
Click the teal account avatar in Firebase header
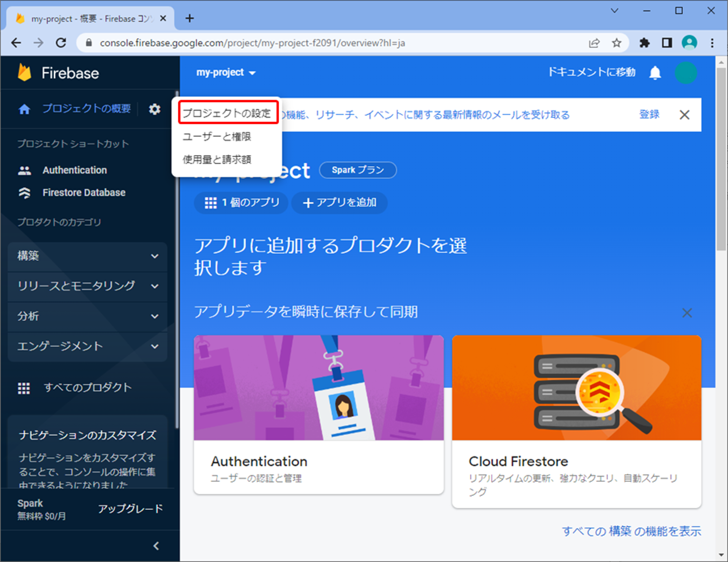686,73
